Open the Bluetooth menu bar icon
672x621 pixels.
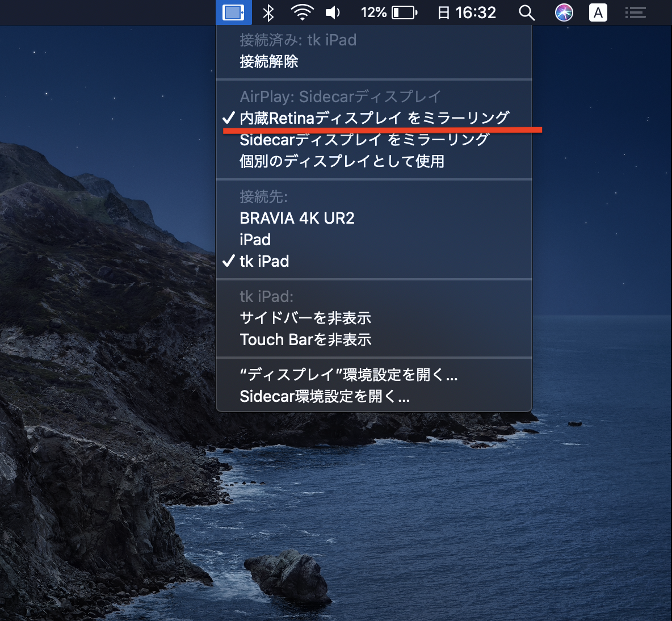tap(268, 12)
